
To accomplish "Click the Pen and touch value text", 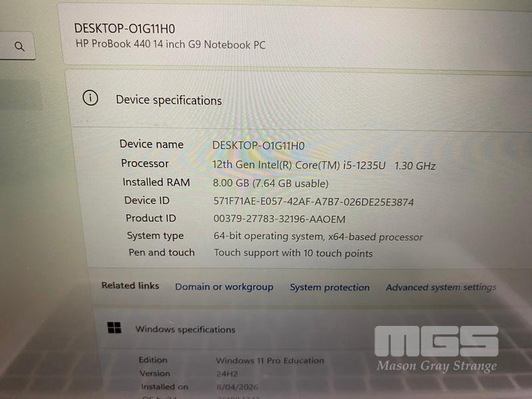I will tap(293, 253).
